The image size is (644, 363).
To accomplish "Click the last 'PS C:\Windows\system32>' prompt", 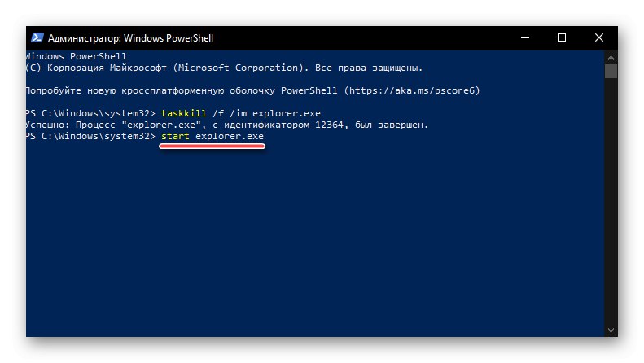I will pos(90,137).
